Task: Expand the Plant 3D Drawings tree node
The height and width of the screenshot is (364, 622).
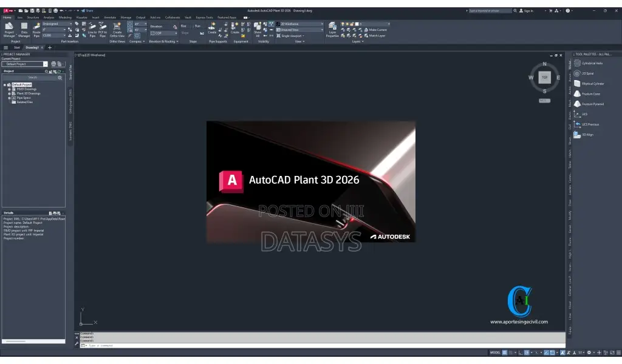Action: click(9, 93)
